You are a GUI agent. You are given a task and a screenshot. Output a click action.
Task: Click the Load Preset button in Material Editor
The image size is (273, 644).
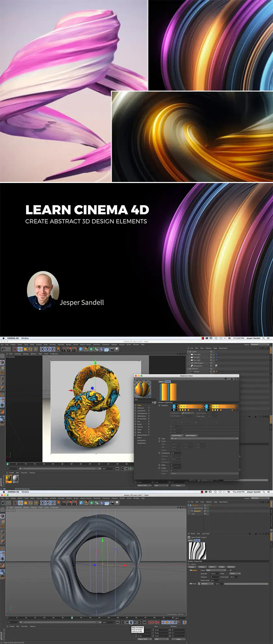pos(176,435)
